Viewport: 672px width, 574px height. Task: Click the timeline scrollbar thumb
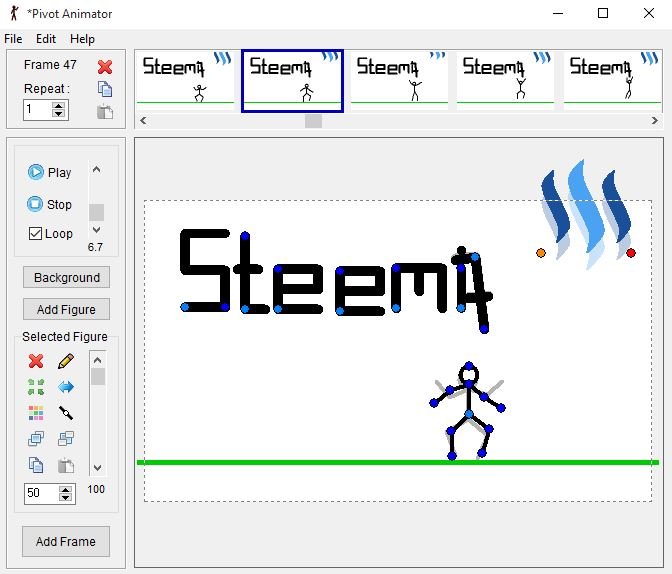313,121
